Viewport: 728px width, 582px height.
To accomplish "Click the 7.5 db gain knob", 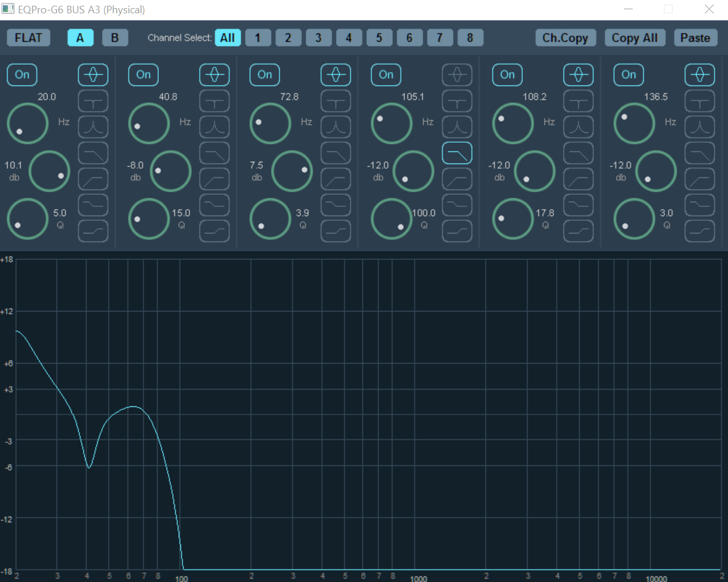I will [x=292, y=171].
